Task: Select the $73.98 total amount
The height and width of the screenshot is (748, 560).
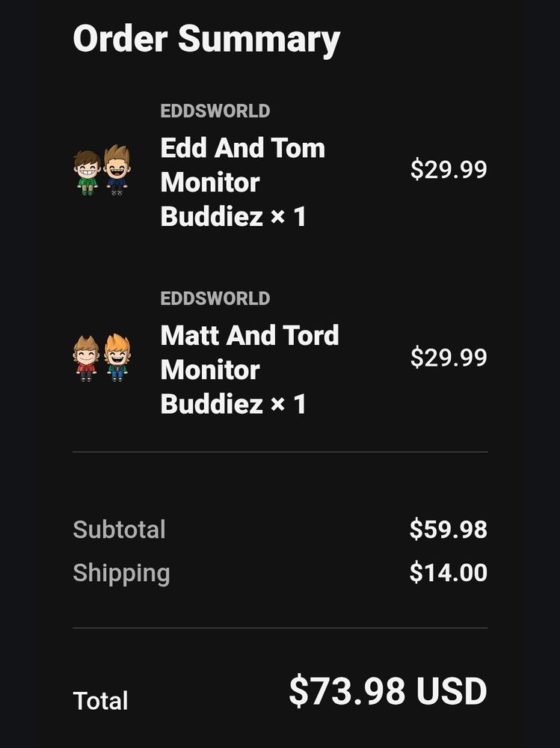Action: pos(348,691)
